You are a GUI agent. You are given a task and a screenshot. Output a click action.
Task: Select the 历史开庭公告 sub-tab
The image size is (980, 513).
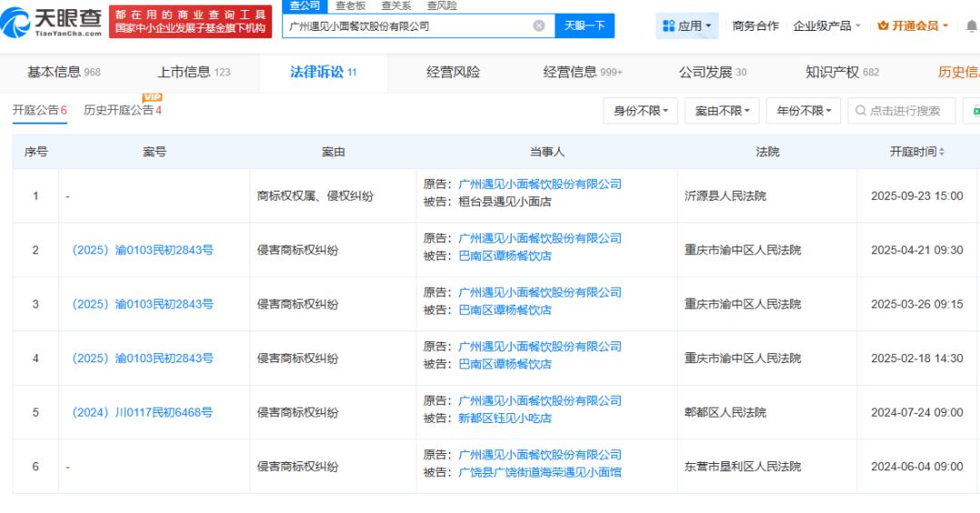coord(122,110)
